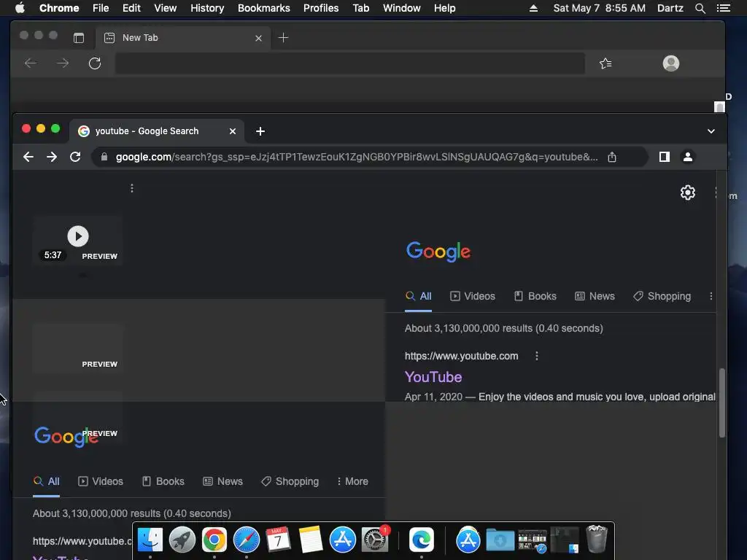
Task: Open Notes from the Dock
Action: pyautogui.click(x=311, y=540)
